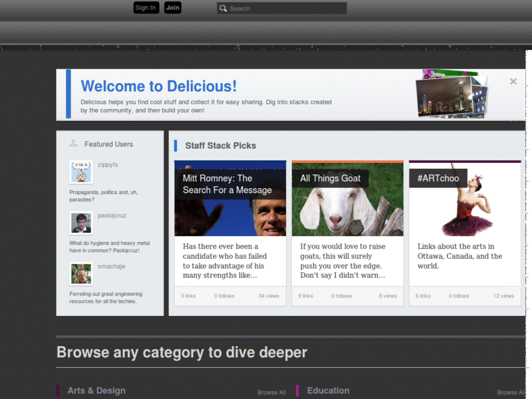Open the #ARTchoo stack title

tap(438, 178)
